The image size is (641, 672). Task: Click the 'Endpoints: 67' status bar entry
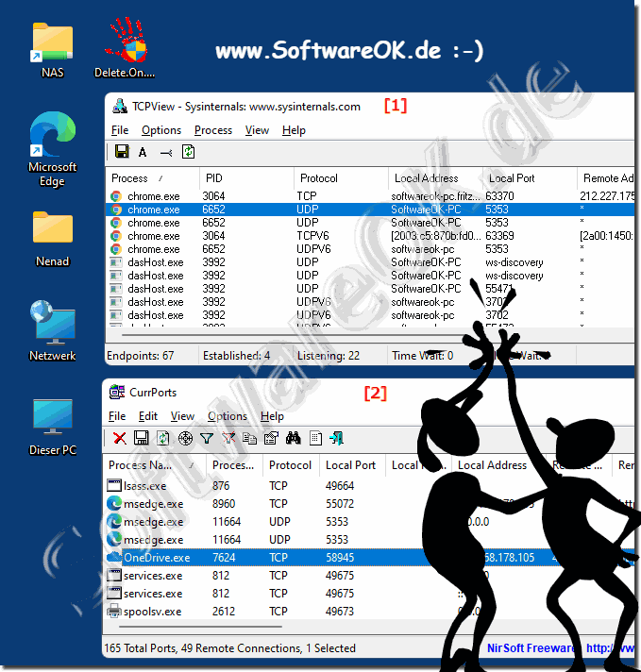(x=141, y=356)
